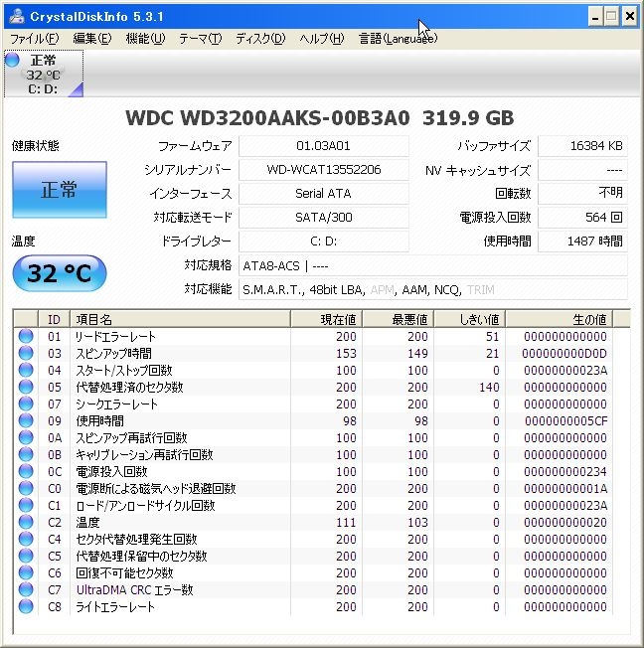Click the empty NV キャッシュサイズ value field
This screenshot has width=644, height=648.
(x=582, y=170)
